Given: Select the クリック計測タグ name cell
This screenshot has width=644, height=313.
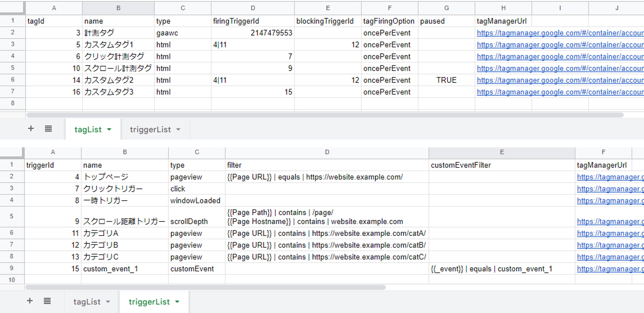Looking at the screenshot, I should [x=118, y=57].
